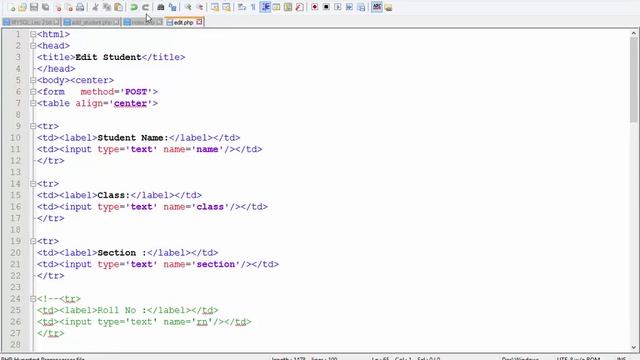The height and width of the screenshot is (360, 640).
Task: Toggle the ABC spell check button
Action: click(x=376, y=7)
